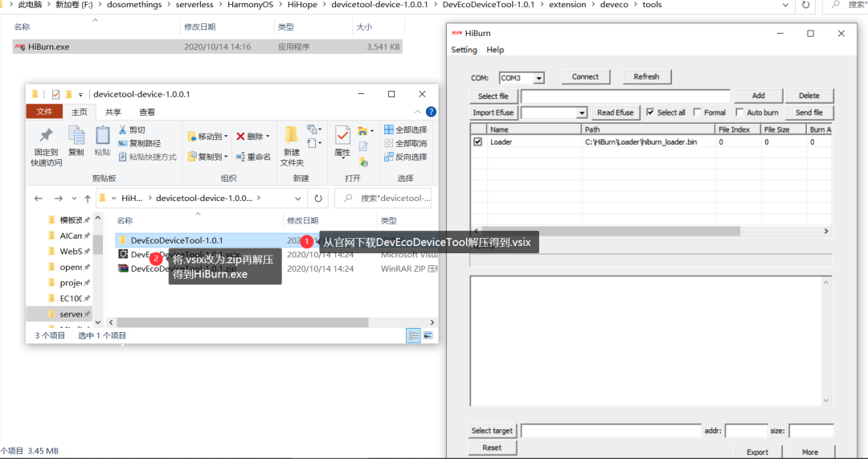868x459 pixels.
Task: Expand the 复制到 dropdown
Action: pos(226,157)
